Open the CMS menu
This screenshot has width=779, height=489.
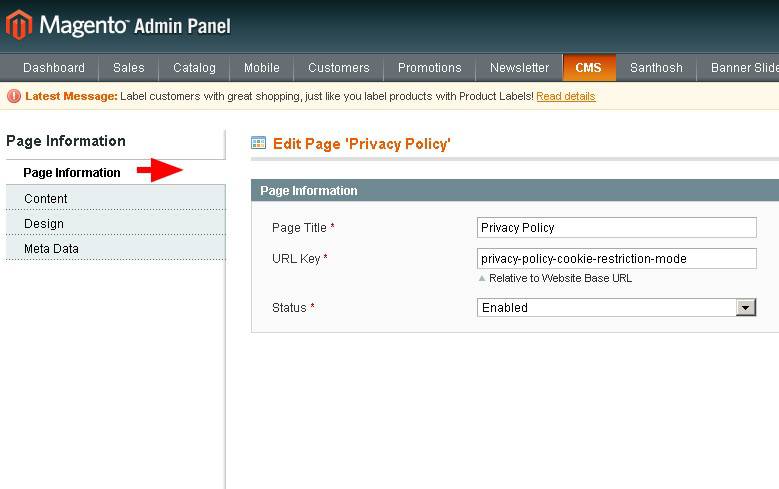point(588,68)
